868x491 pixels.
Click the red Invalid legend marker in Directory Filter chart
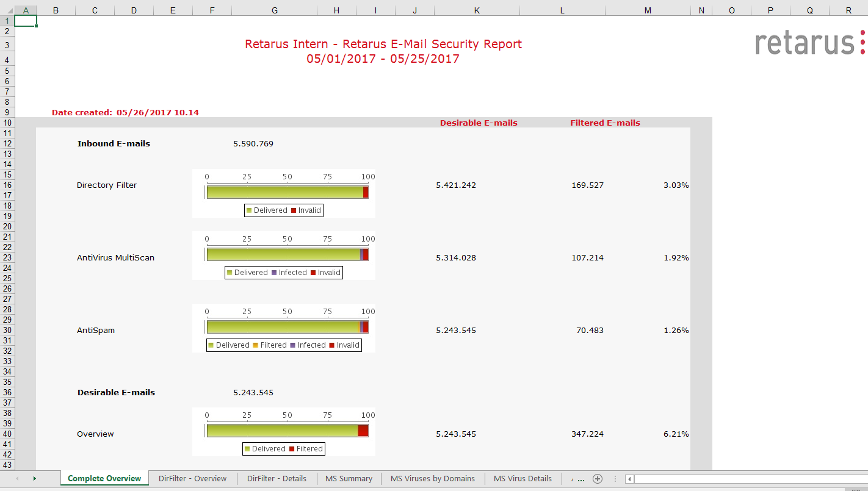294,210
